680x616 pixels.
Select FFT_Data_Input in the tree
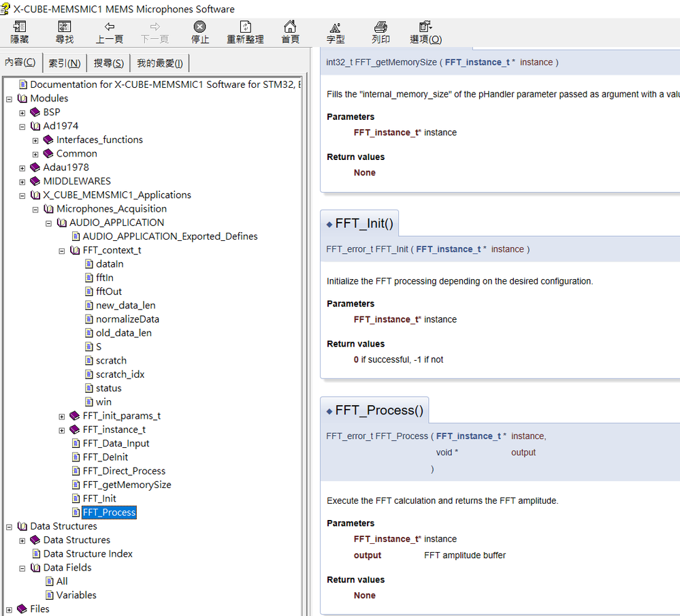[116, 443]
